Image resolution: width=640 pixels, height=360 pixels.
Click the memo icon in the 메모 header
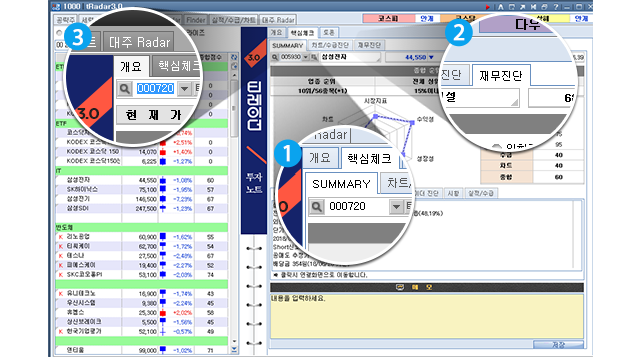point(400,287)
